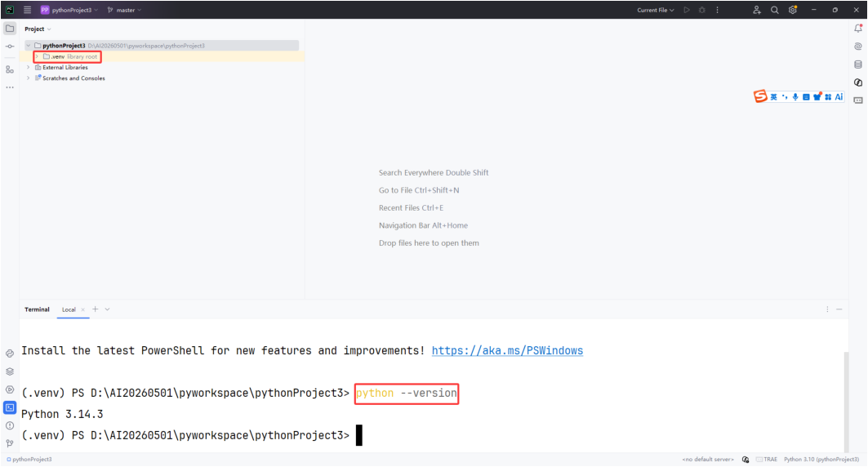Open the bottom icon in the right sidebar
This screenshot has height=467, width=868.
858,100
